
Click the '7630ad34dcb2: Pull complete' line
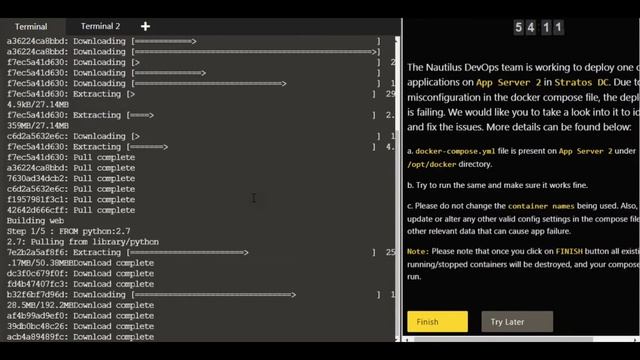[x=71, y=179]
